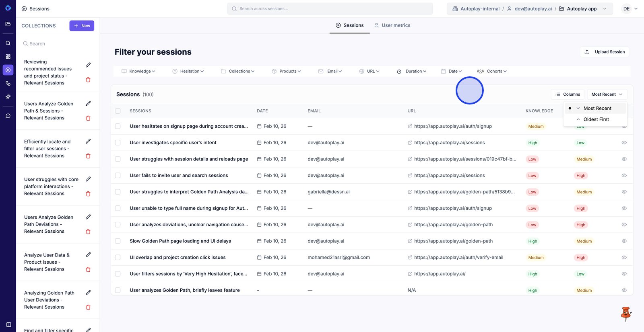Choose 'Oldest First' sort option

click(596, 119)
